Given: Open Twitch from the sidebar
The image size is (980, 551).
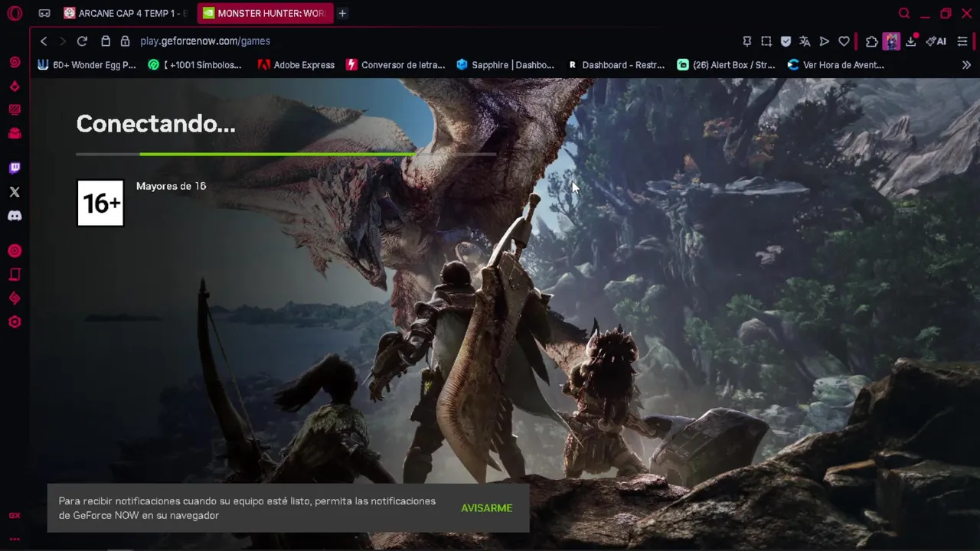Looking at the screenshot, I should click(x=15, y=168).
